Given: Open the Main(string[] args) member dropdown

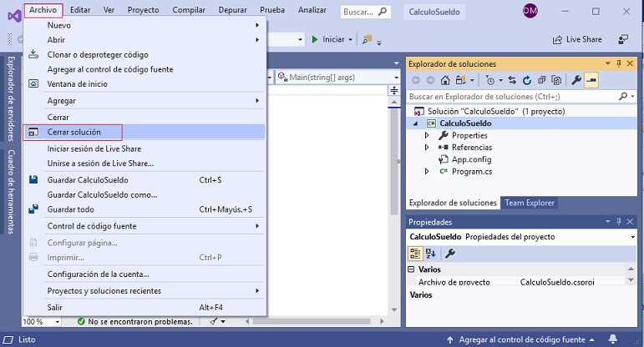Looking at the screenshot, I should point(396,77).
